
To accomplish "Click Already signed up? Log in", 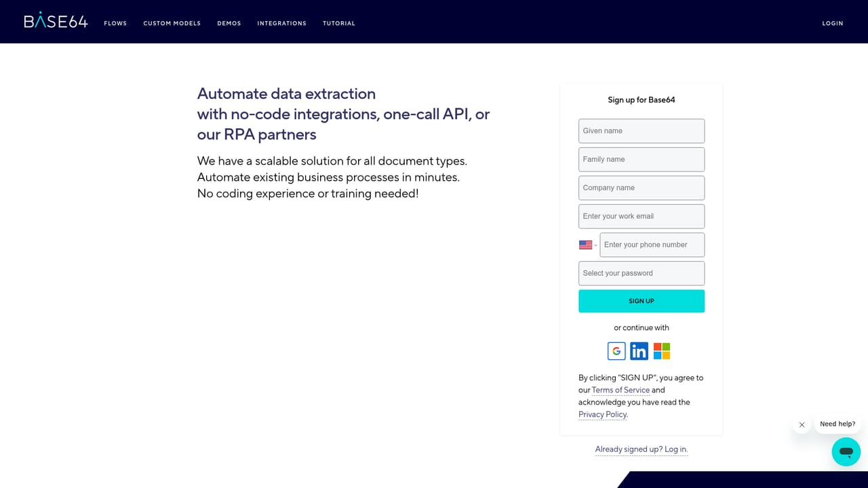I will (x=642, y=449).
